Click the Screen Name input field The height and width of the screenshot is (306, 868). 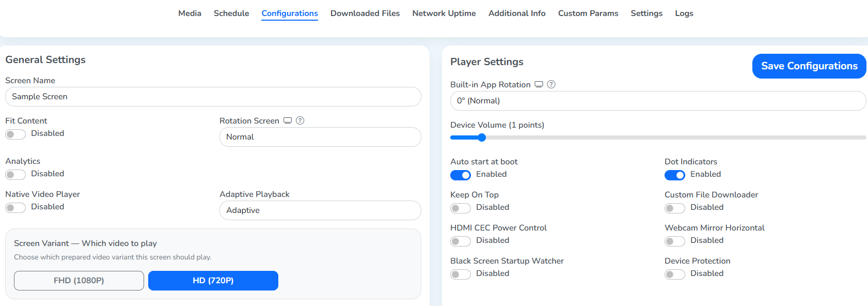click(x=213, y=97)
